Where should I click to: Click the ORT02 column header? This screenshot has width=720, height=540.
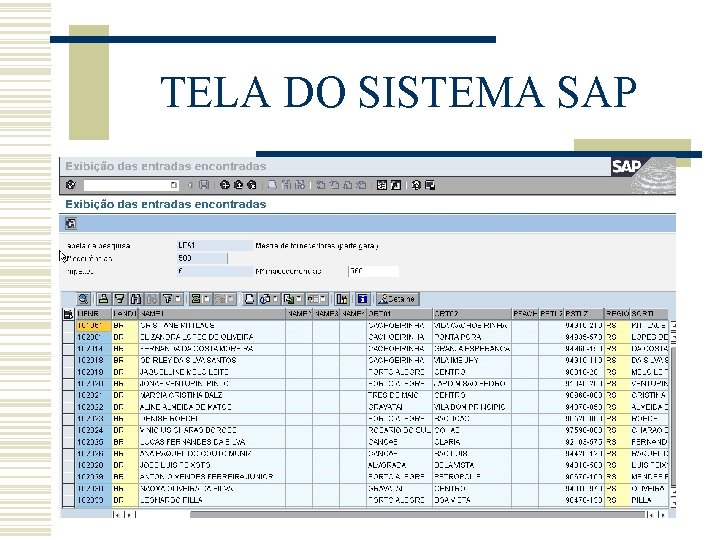pyautogui.click(x=472, y=314)
